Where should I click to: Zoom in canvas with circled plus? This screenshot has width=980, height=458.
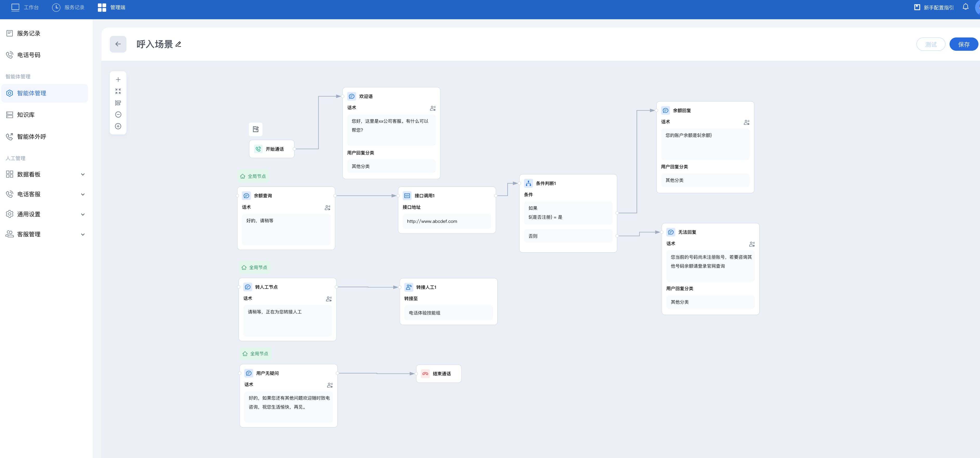click(x=118, y=126)
